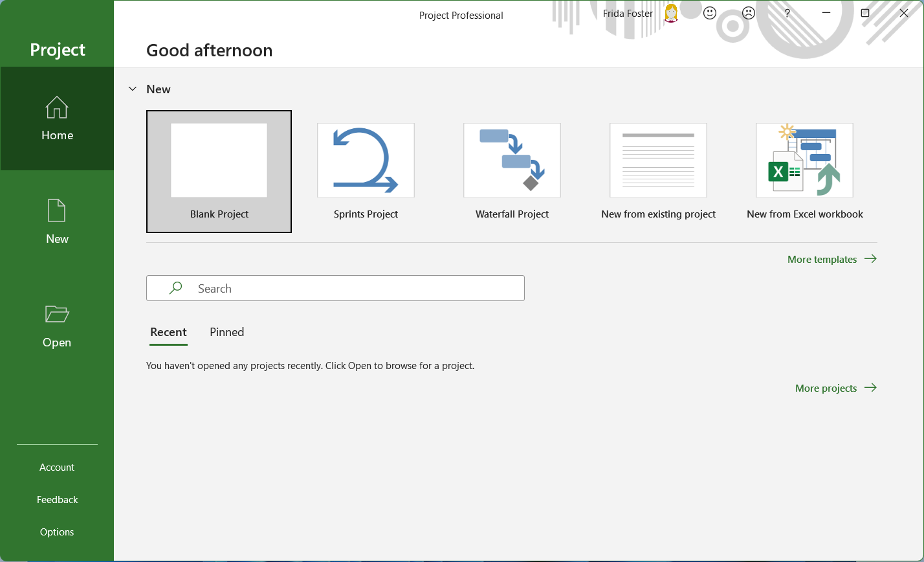Open the Account page
This screenshot has width=924, height=562.
click(57, 467)
